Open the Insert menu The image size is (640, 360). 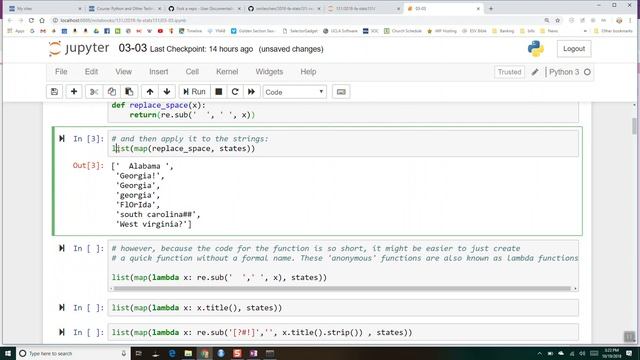point(159,71)
